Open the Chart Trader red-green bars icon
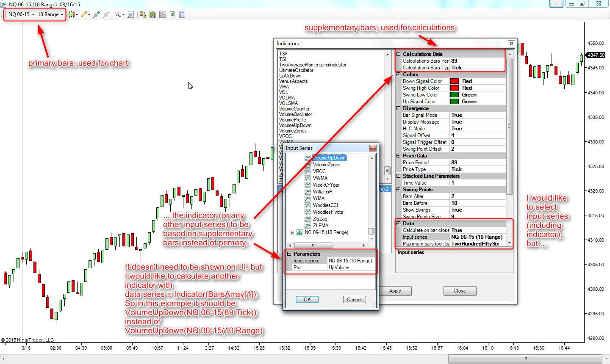The height and width of the screenshot is (364, 610). [143, 14]
